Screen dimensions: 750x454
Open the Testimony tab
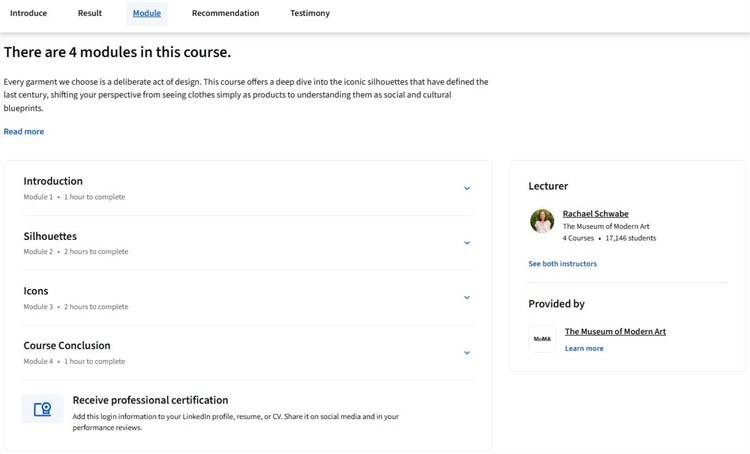(x=310, y=13)
